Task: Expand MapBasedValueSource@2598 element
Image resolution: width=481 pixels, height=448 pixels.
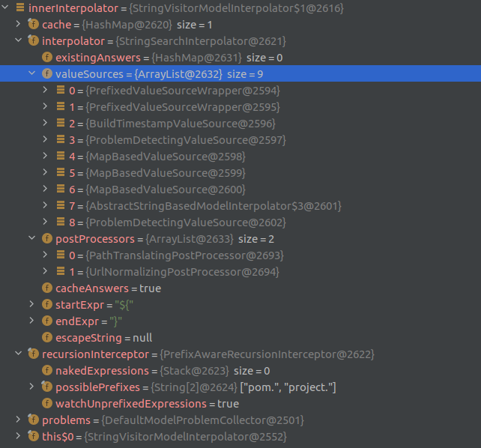Action: point(45,156)
